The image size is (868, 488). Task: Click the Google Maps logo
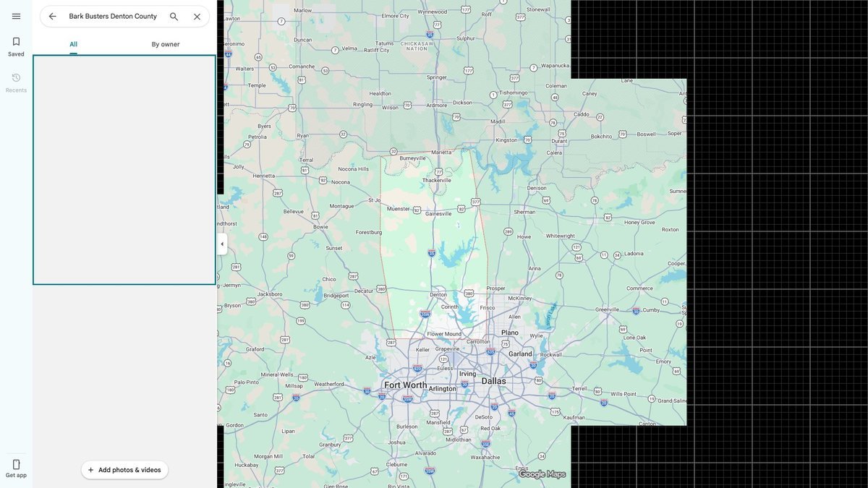[x=542, y=474]
